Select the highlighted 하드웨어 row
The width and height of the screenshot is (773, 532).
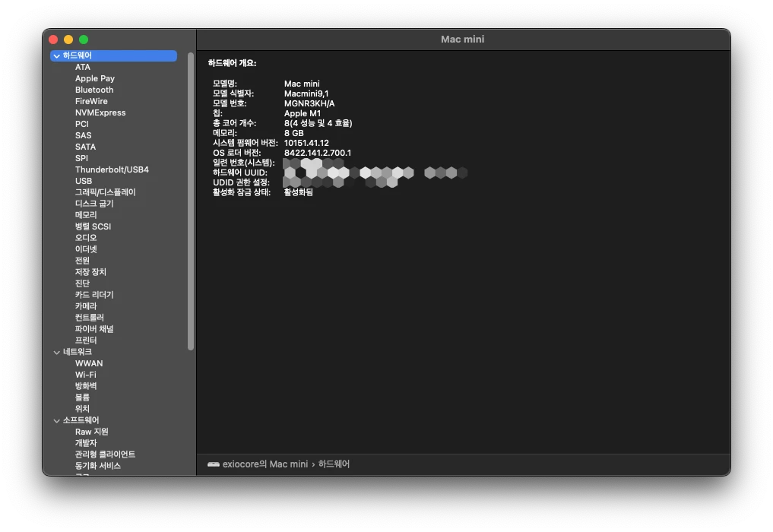(x=113, y=55)
